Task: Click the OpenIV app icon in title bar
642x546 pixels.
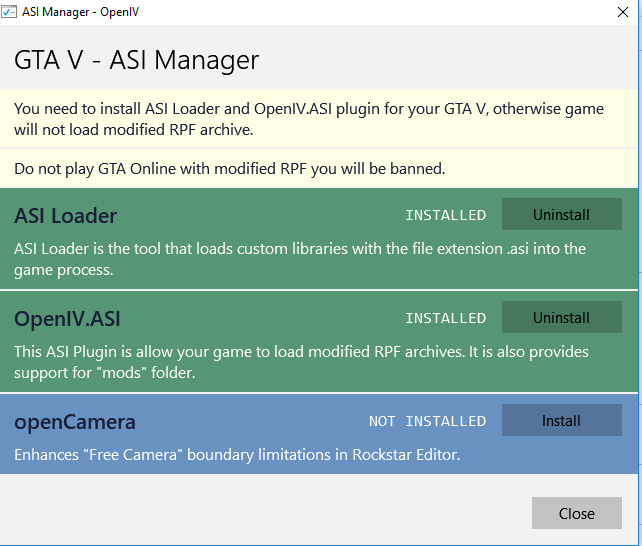Action: click(10, 11)
